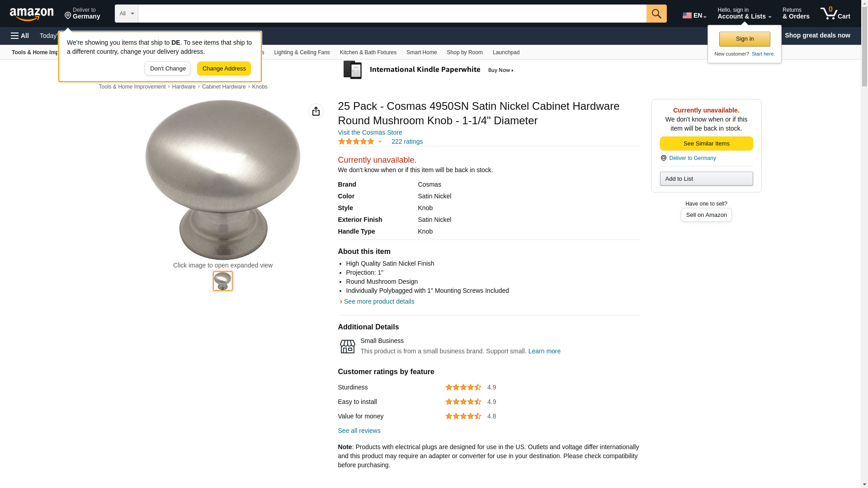Select the knob product thumbnail

(x=223, y=281)
